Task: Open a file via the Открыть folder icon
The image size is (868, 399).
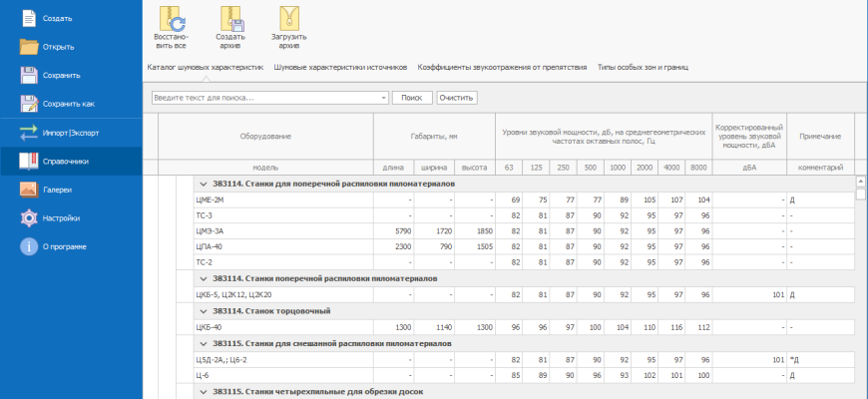Action: pos(28,46)
